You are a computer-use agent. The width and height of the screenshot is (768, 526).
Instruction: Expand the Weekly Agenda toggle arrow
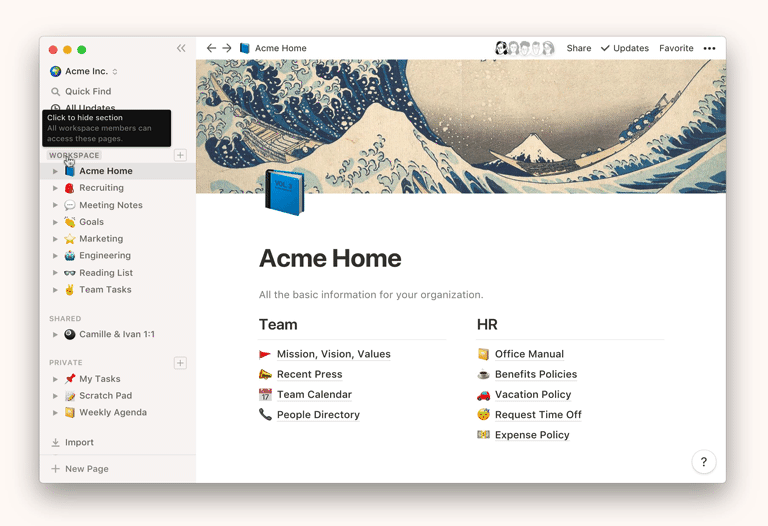point(55,412)
